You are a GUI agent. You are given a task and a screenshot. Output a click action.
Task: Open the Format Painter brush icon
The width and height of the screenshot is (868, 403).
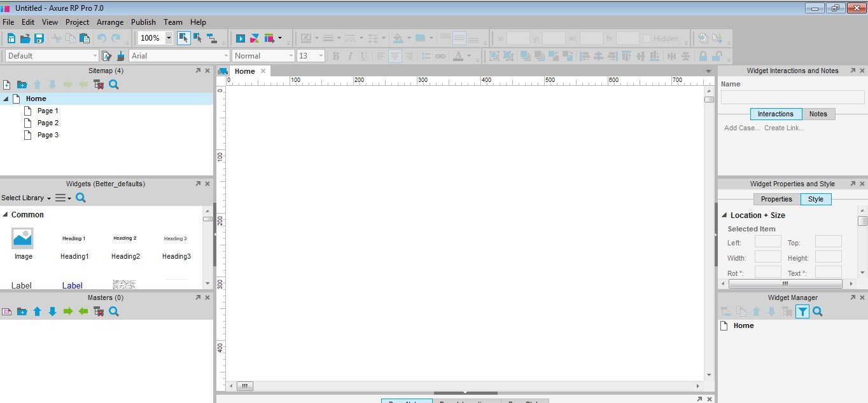click(x=120, y=56)
